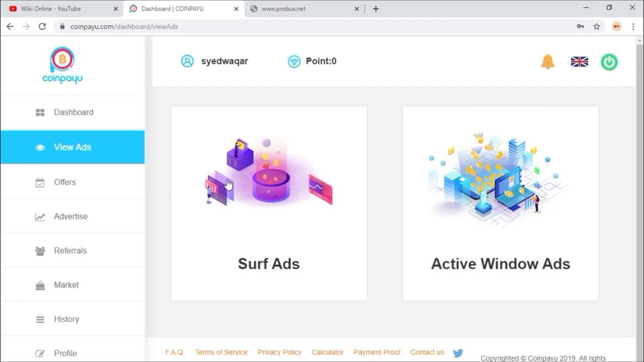Open notifications with the bell icon
The height and width of the screenshot is (362, 644).
[x=548, y=62]
